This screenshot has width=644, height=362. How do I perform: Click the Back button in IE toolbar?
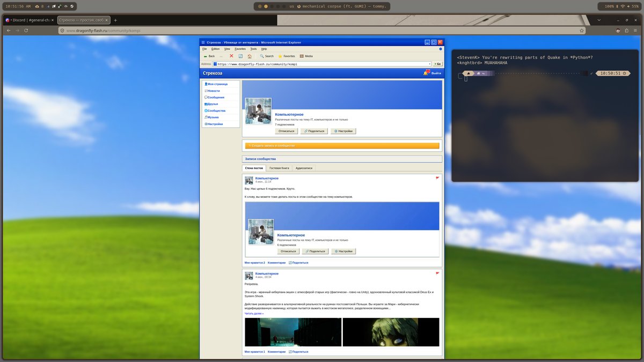point(209,56)
